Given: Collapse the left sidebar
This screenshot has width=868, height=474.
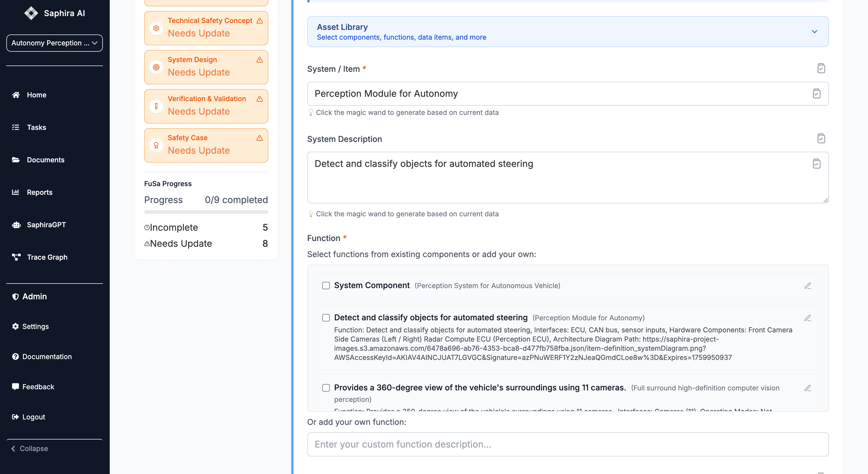Looking at the screenshot, I should click(x=30, y=448).
